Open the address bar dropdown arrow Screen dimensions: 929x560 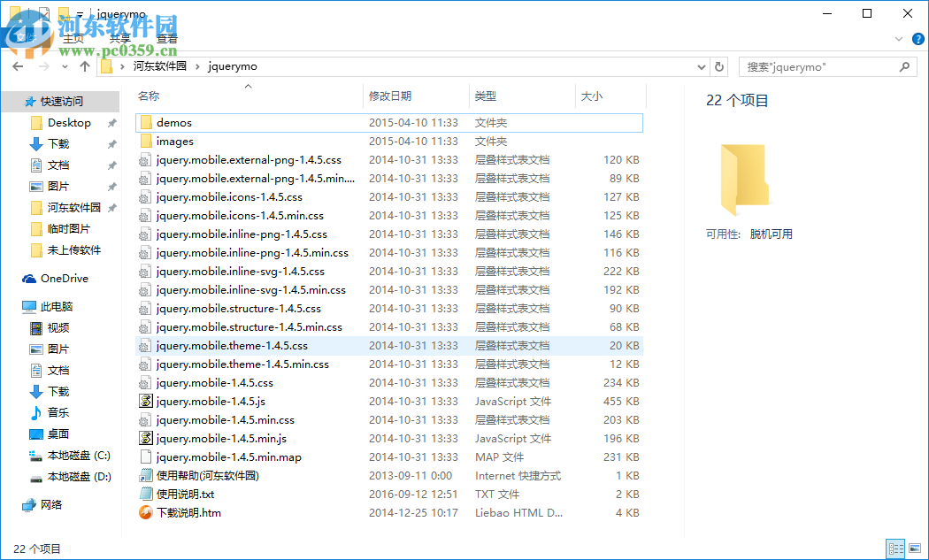pos(701,66)
